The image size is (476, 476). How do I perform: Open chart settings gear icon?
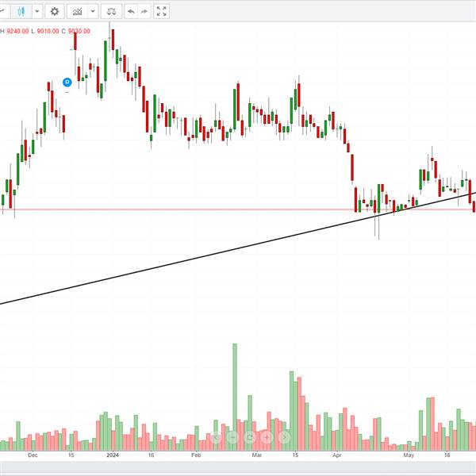click(54, 12)
